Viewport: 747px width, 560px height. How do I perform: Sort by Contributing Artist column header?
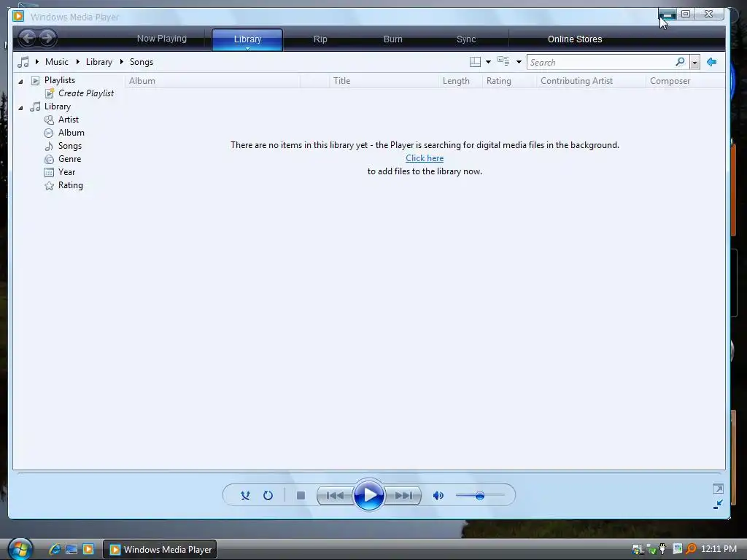591,81
